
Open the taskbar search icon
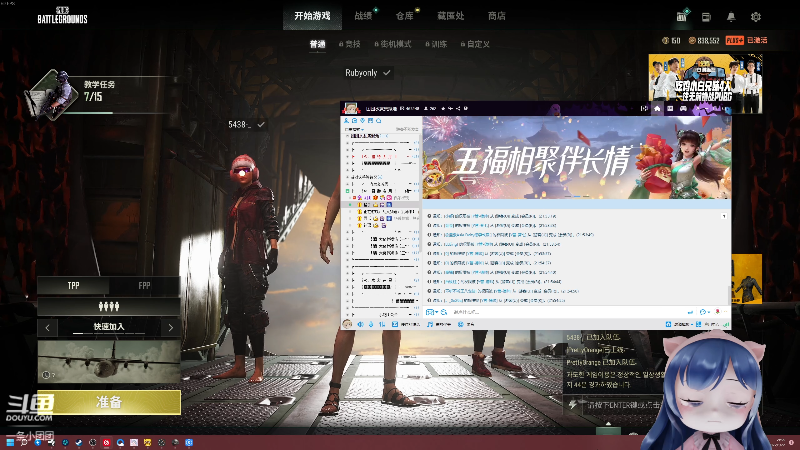coord(23,442)
